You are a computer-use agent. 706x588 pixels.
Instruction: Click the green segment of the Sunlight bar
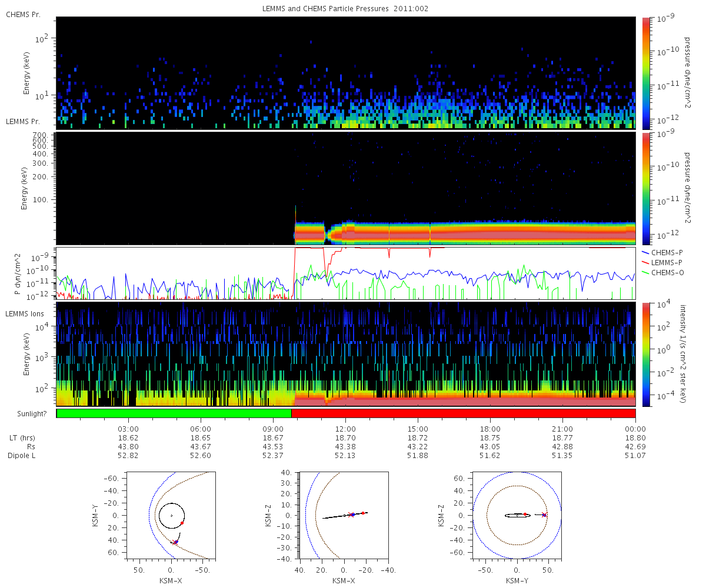click(x=174, y=413)
